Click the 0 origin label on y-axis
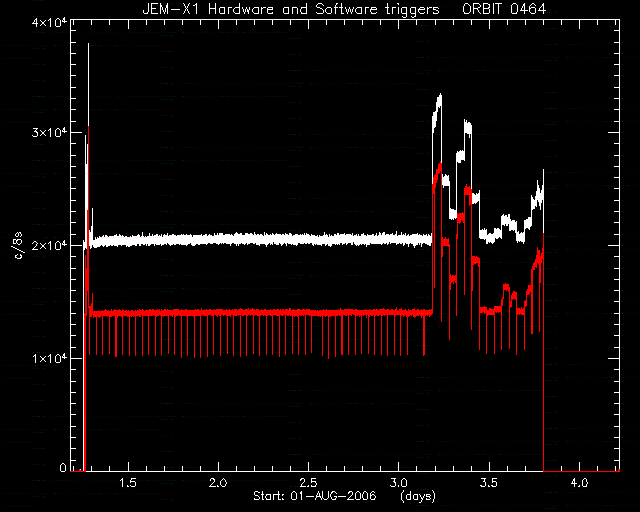640x512 pixels. pos(63,467)
